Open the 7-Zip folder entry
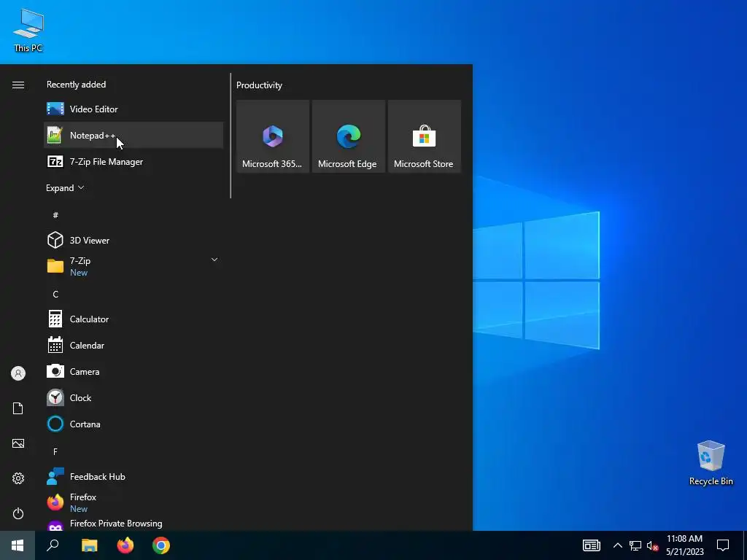Viewport: 747px width, 560px height. point(133,266)
